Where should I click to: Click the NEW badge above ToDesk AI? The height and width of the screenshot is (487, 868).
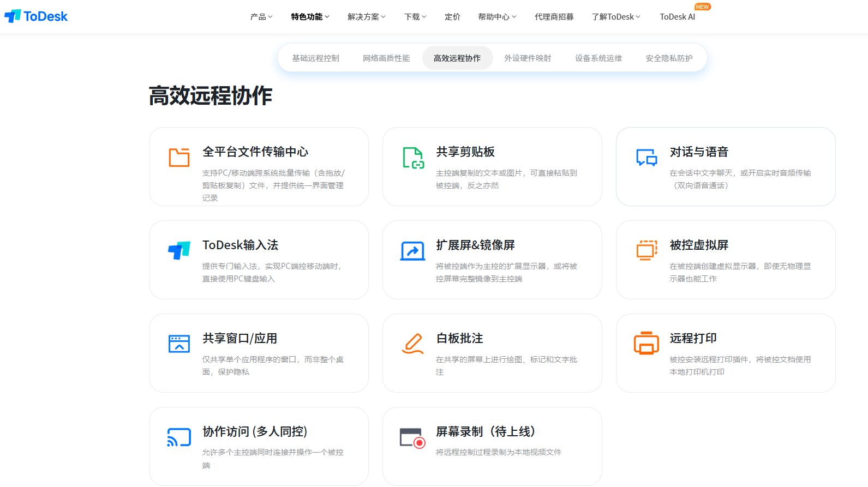click(x=702, y=7)
